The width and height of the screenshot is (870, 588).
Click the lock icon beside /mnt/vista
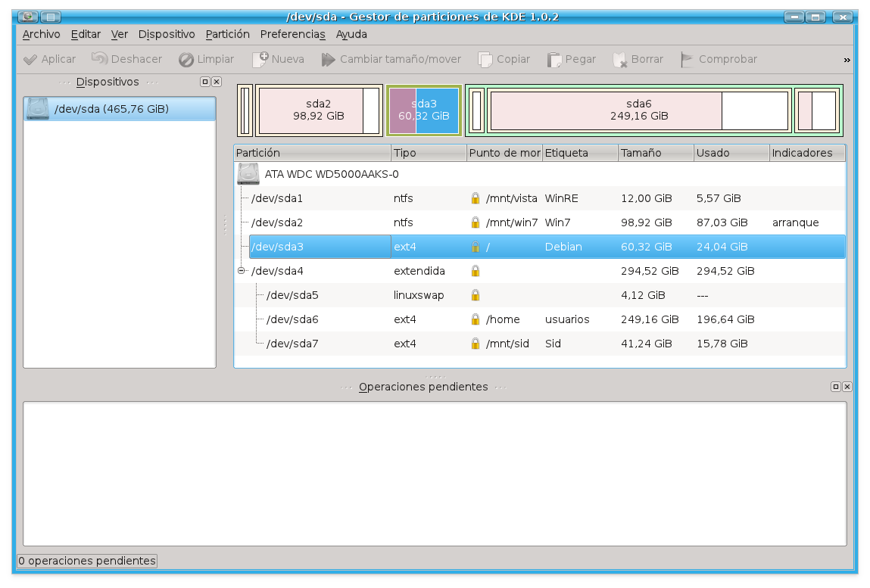coord(475,198)
